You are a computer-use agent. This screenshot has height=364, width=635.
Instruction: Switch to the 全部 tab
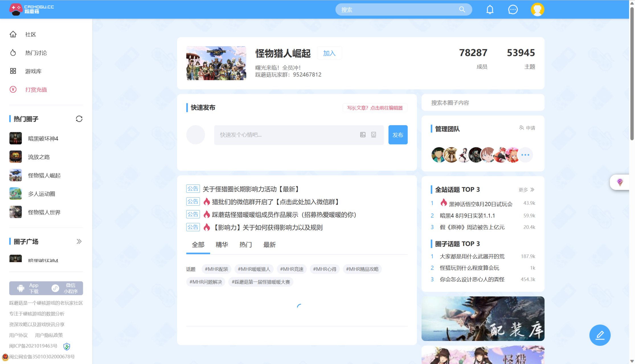198,245
